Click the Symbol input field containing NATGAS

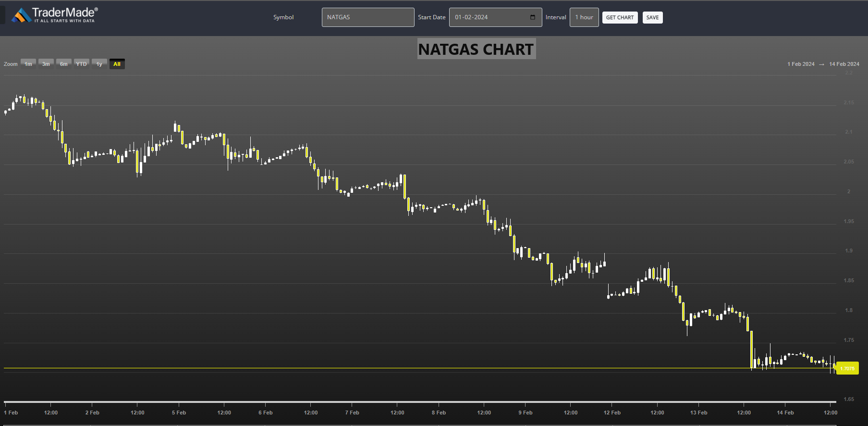point(368,17)
